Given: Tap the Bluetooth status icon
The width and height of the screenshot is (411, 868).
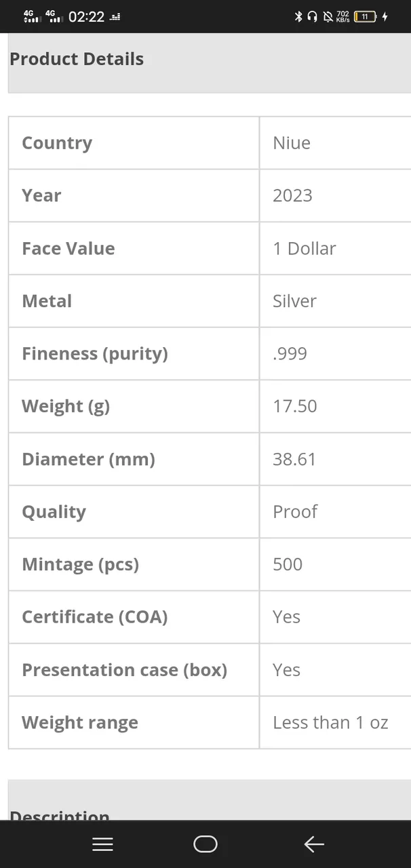Looking at the screenshot, I should [x=298, y=16].
